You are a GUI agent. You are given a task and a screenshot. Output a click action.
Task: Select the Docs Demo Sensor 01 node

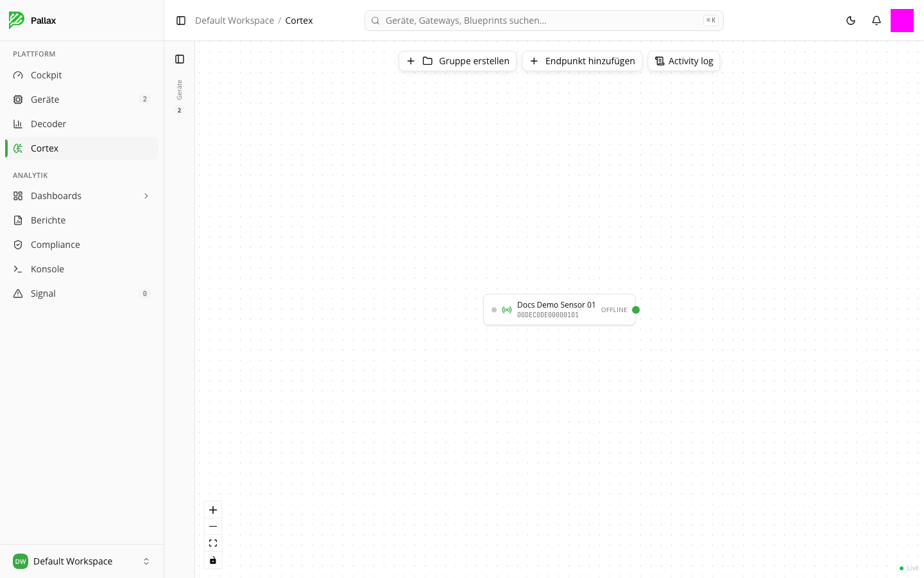point(560,310)
